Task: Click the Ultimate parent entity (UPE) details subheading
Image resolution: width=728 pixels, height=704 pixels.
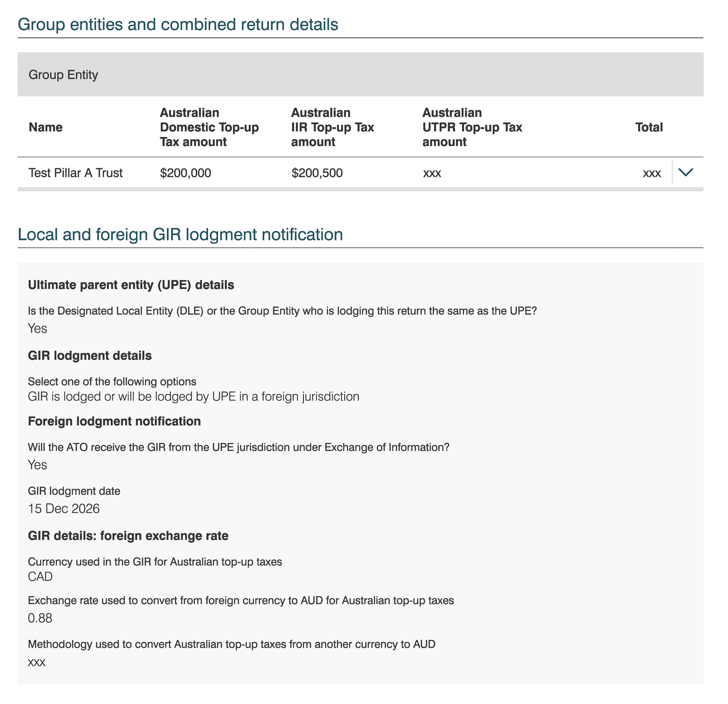Action: click(131, 285)
